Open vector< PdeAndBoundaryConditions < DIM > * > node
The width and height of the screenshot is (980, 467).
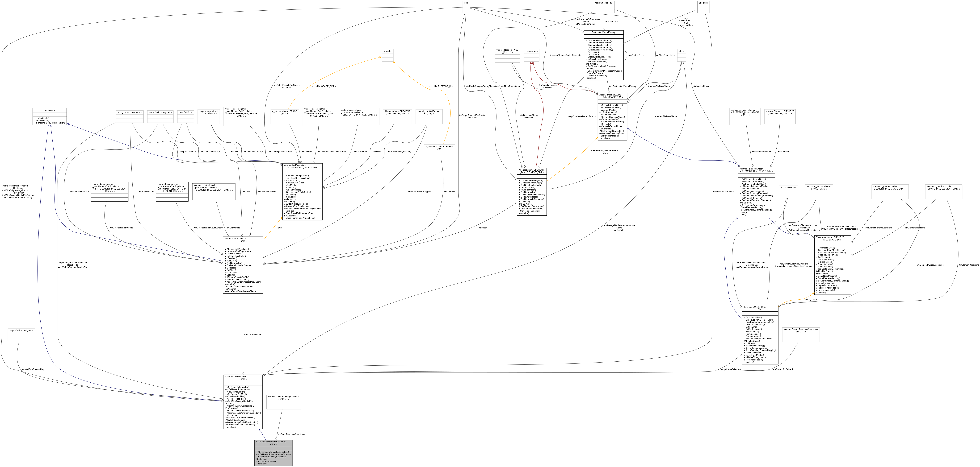[x=801, y=334]
